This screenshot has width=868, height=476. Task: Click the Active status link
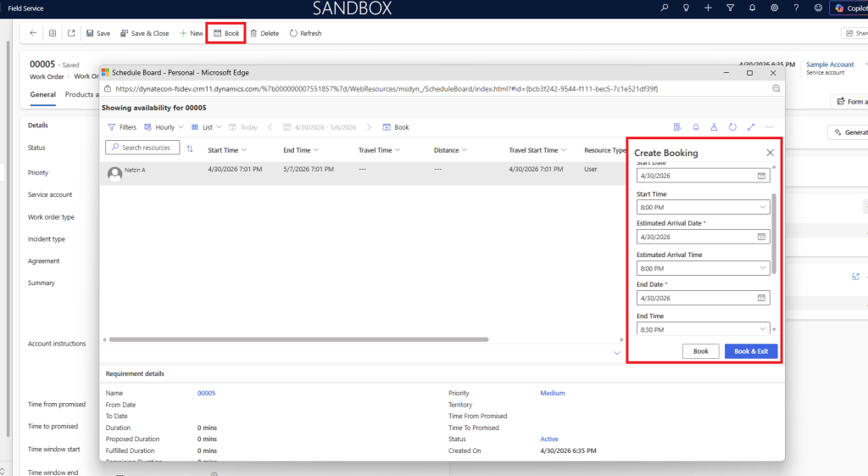(x=549, y=440)
